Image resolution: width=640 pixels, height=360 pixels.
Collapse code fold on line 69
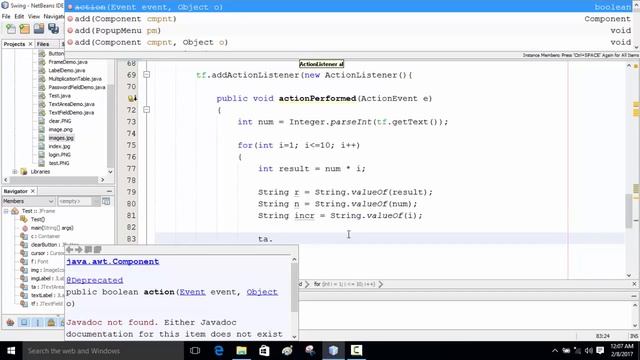pyautogui.click(x=147, y=75)
